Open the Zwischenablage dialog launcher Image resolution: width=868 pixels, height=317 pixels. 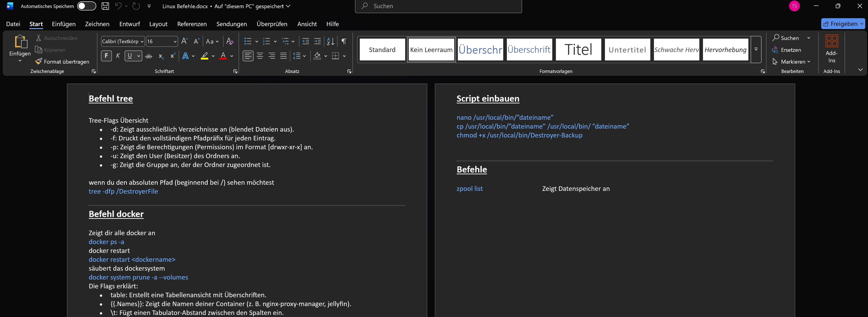coord(94,71)
